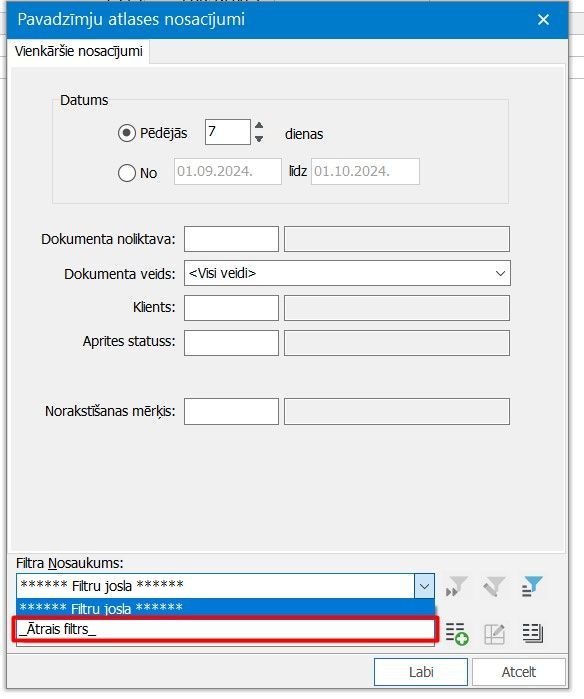Screen dimensions: 584x699
Task: Click the days number field showing 7
Action: [227, 132]
